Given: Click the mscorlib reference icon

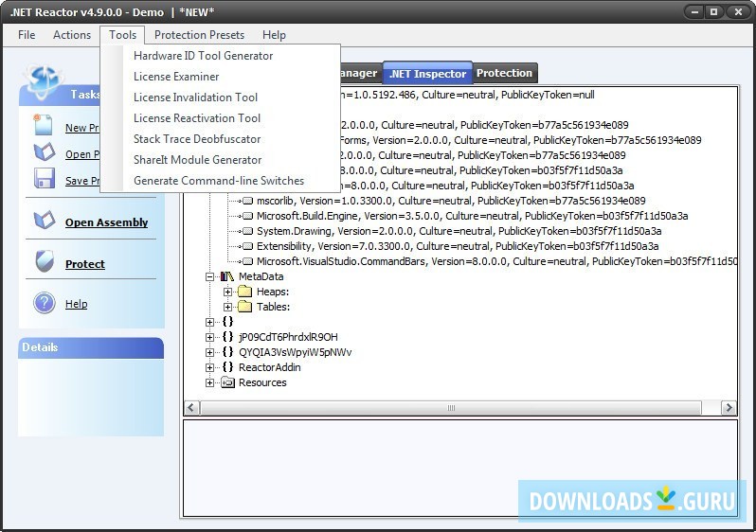Looking at the screenshot, I should (x=247, y=201).
